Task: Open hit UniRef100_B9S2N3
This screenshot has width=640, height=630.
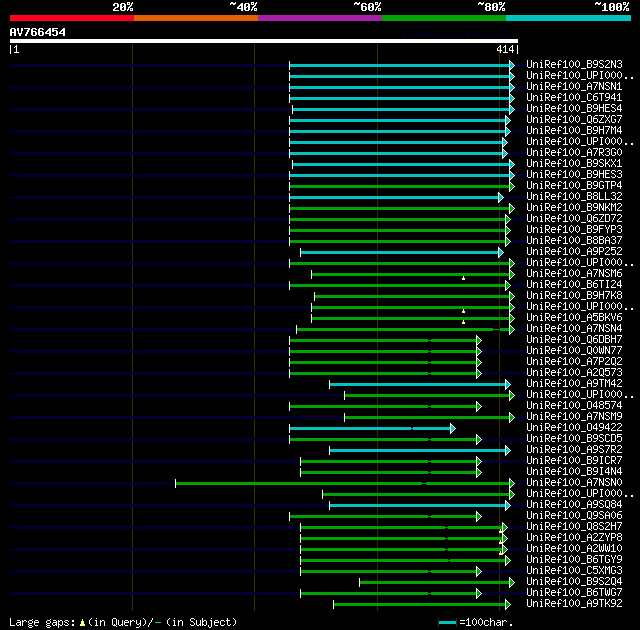Action: point(574,64)
